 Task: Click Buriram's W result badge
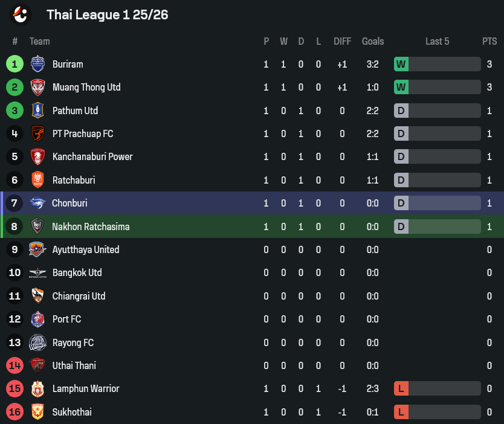click(x=401, y=64)
